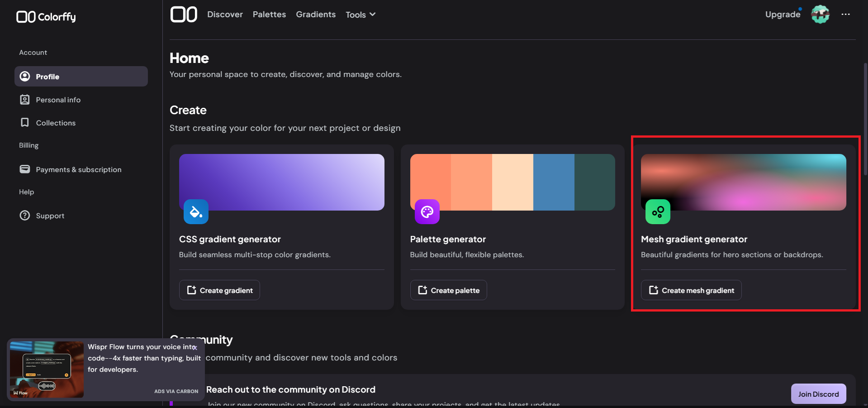
Task: Click the Support question mark icon
Action: [x=25, y=215]
